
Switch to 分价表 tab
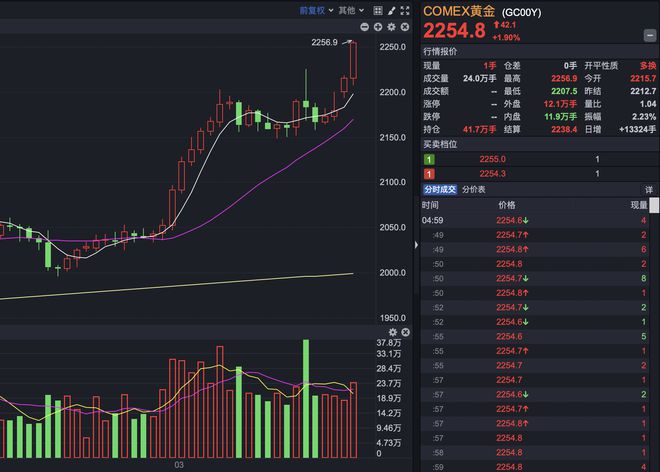474,189
